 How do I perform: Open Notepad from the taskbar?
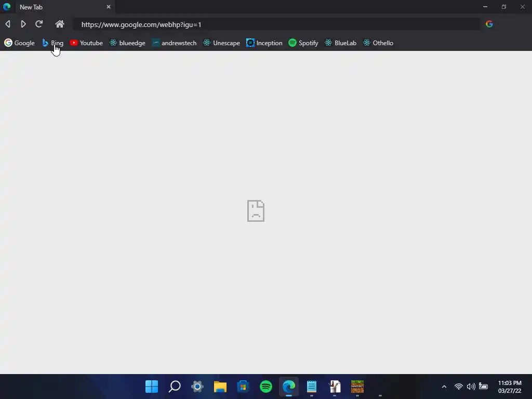tap(312, 387)
